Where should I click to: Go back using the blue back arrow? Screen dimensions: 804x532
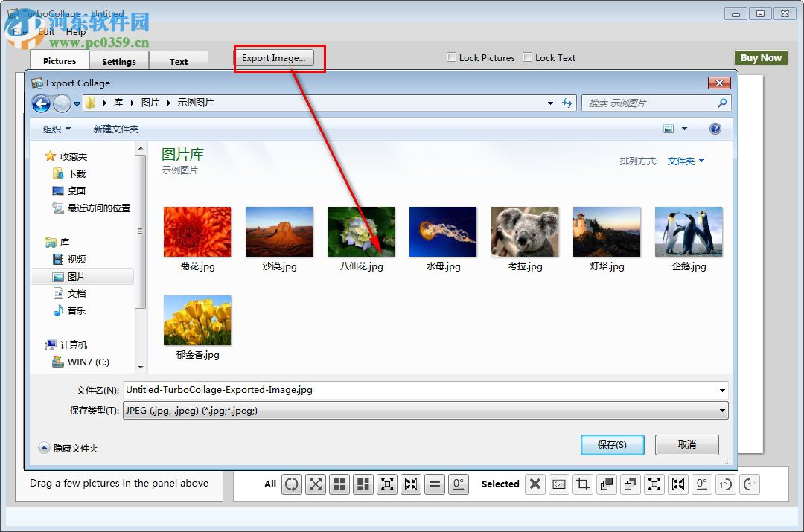(41, 103)
